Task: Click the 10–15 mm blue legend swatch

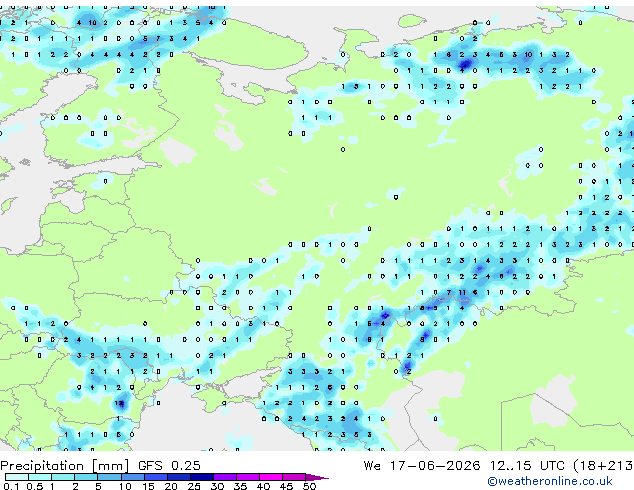Action: click(x=132, y=477)
